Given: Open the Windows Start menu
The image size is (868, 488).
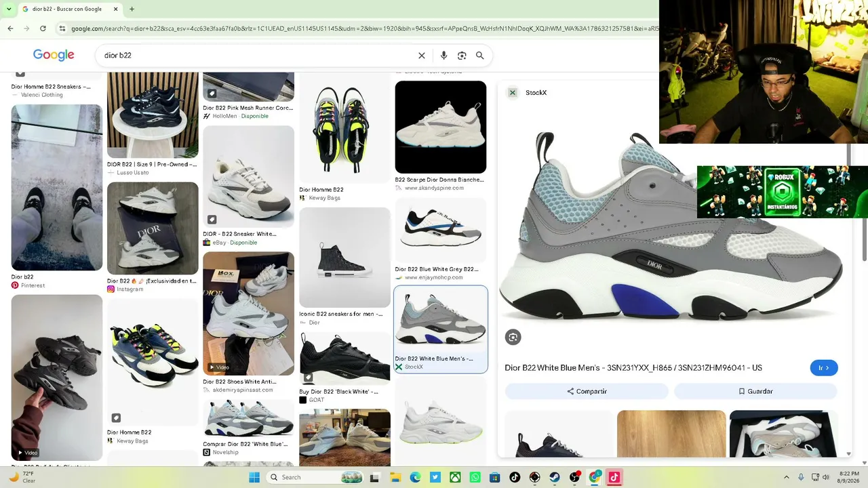Looking at the screenshot, I should tap(254, 477).
